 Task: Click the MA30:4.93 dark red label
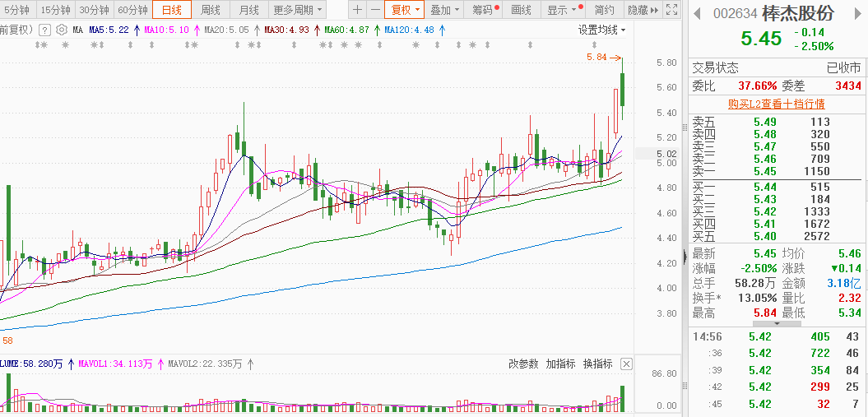pos(287,30)
